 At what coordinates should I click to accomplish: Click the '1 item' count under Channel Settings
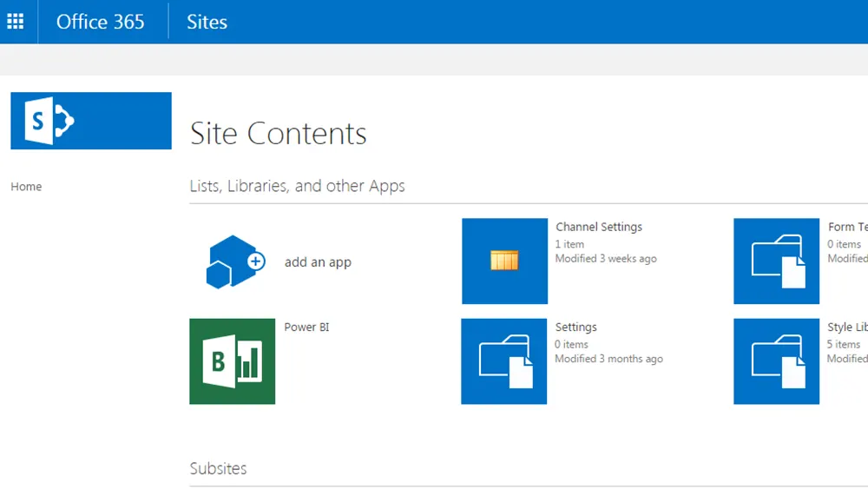pos(569,244)
